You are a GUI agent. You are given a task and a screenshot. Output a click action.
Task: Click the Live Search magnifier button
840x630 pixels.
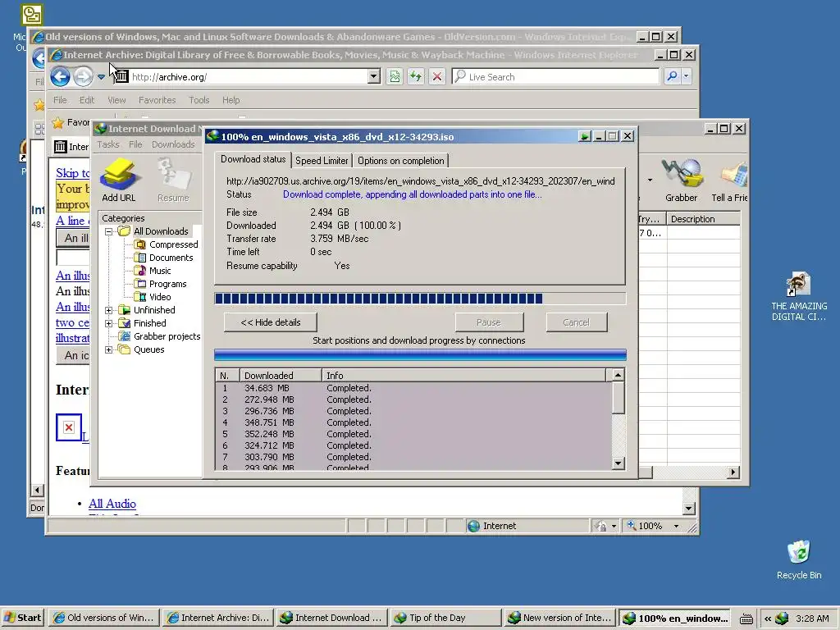pyautogui.click(x=672, y=76)
